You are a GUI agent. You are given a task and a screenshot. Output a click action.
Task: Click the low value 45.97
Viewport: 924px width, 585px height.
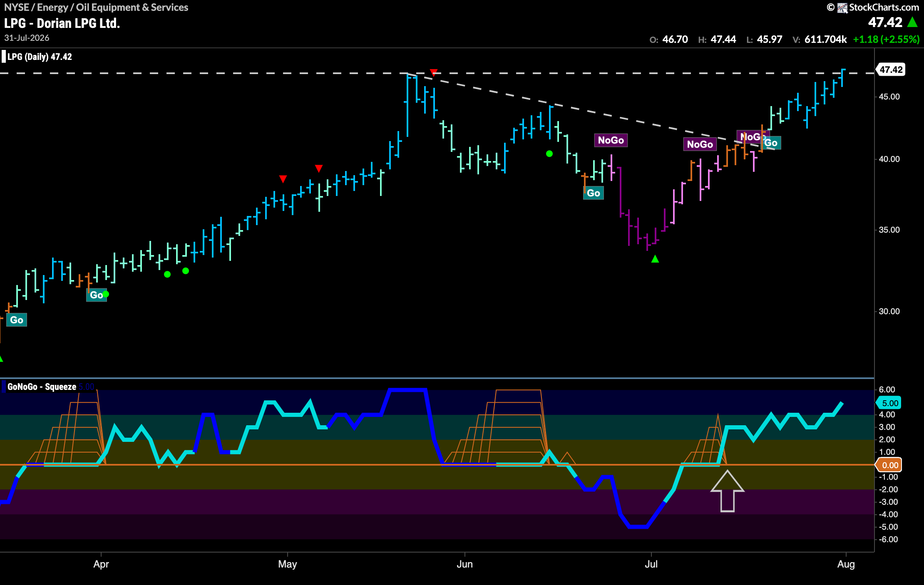pyautogui.click(x=769, y=40)
